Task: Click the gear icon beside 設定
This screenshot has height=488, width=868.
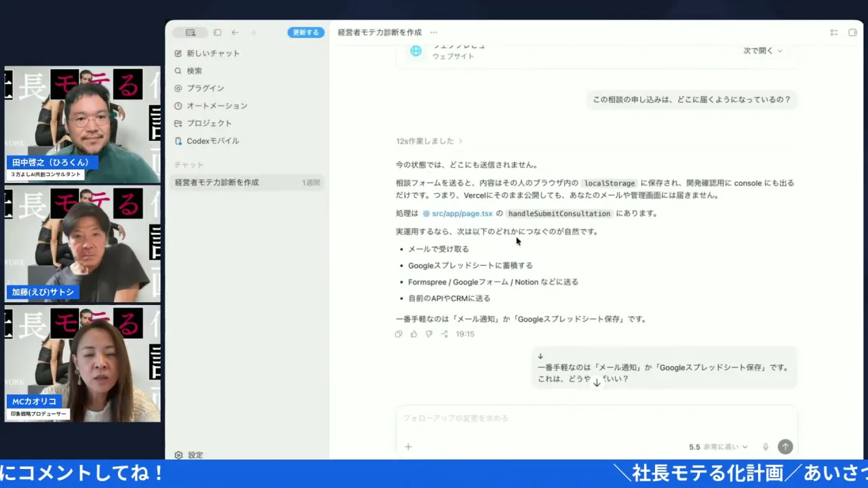Action: click(x=178, y=455)
